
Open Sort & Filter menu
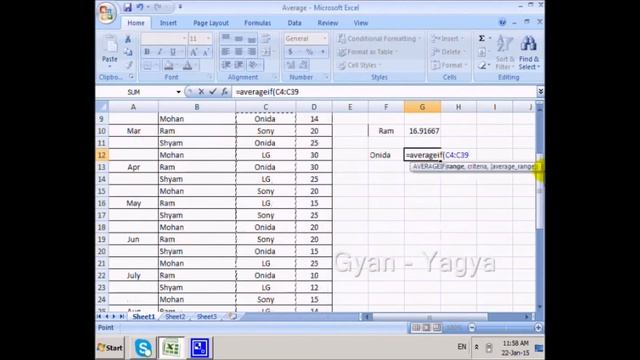pos(505,52)
